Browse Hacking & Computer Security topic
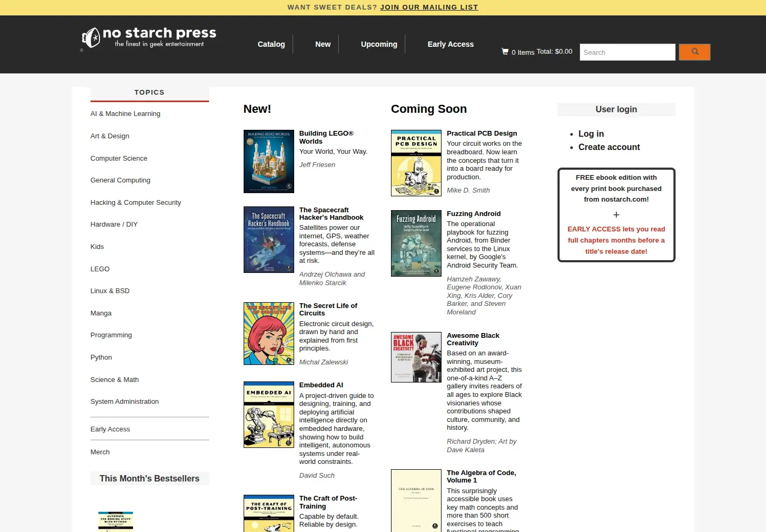Screen dimensions: 766x532 [136, 203]
